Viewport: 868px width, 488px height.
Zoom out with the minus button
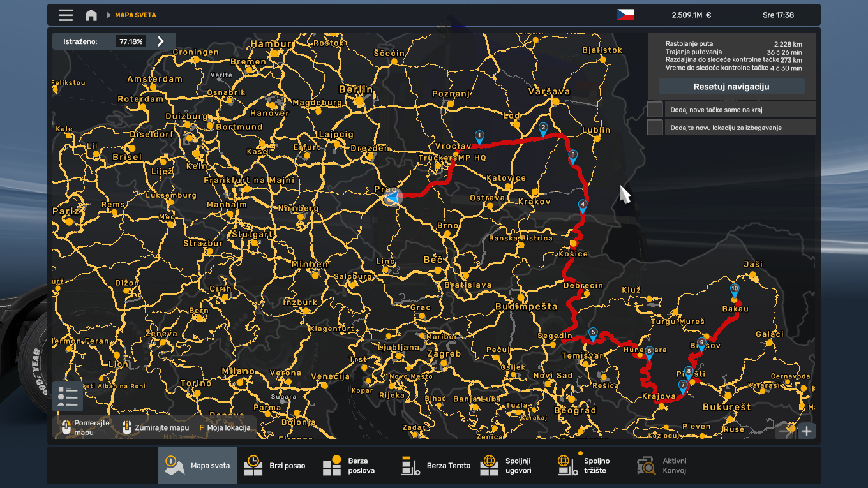point(784,431)
